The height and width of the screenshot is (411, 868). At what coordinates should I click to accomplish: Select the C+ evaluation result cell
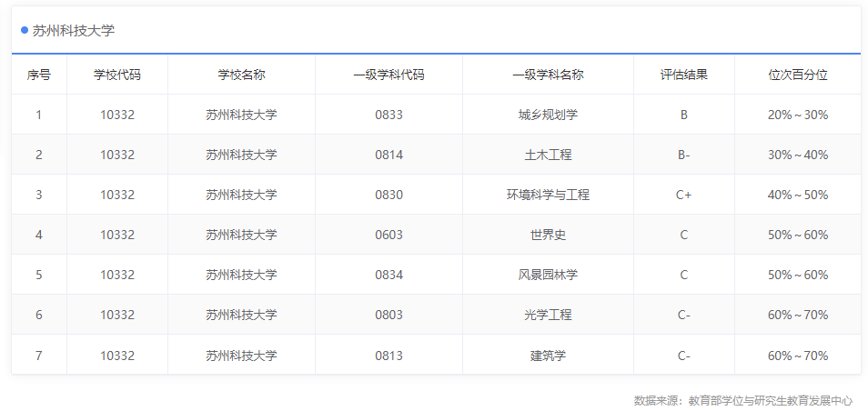click(684, 195)
